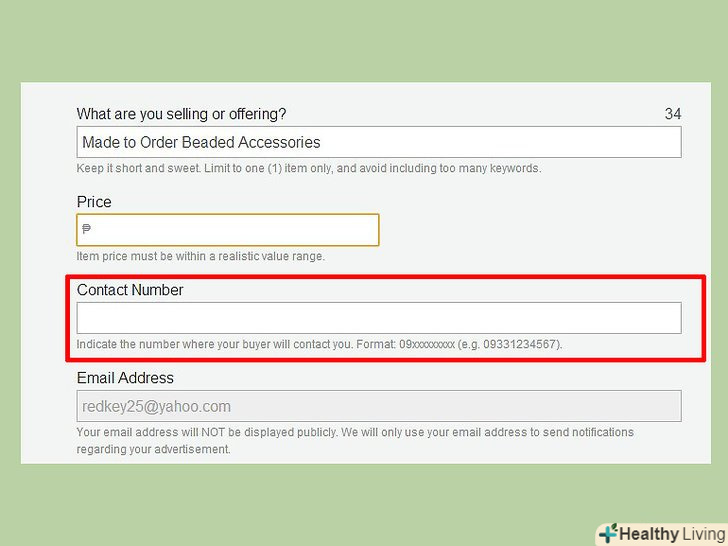Click the 'What are you selling' title field

(379, 142)
